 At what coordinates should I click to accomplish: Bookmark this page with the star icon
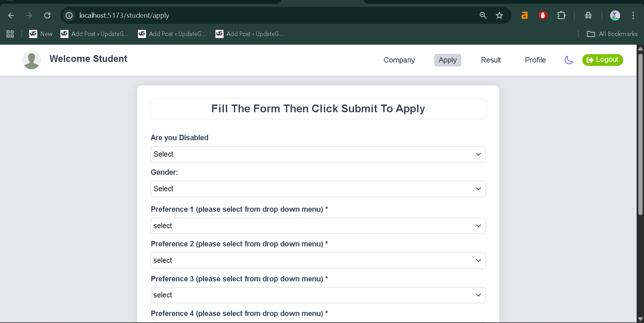click(499, 15)
